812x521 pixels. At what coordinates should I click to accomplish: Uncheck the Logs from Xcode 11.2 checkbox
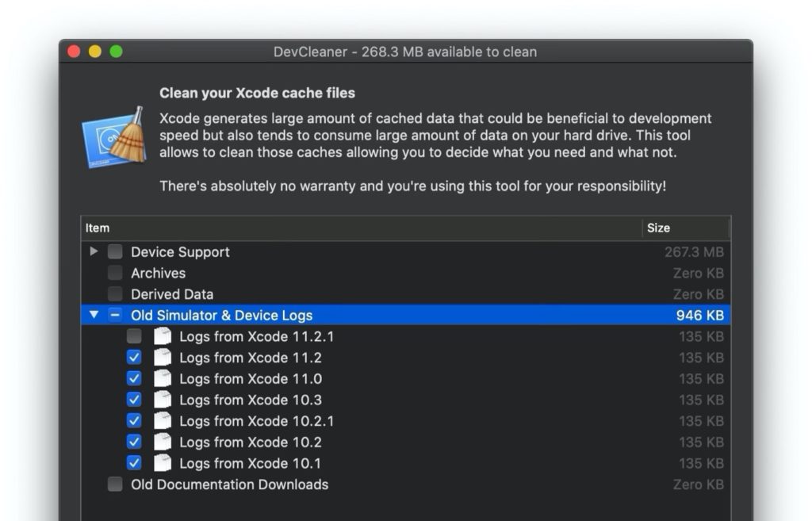tap(134, 358)
